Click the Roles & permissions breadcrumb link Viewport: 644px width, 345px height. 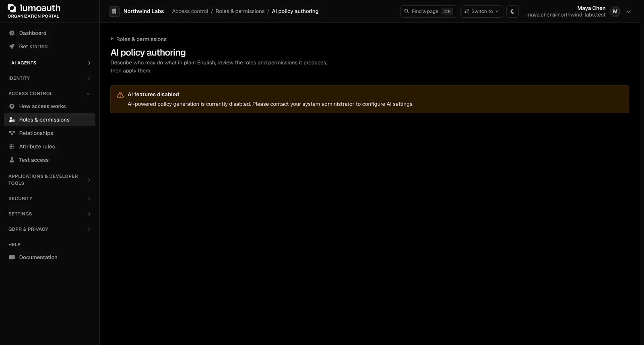click(240, 11)
